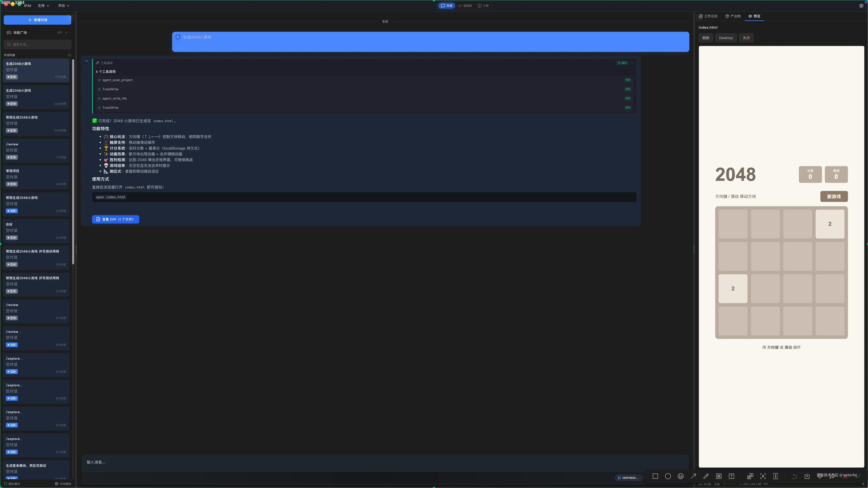Select the text annotation tool

(x=732, y=476)
